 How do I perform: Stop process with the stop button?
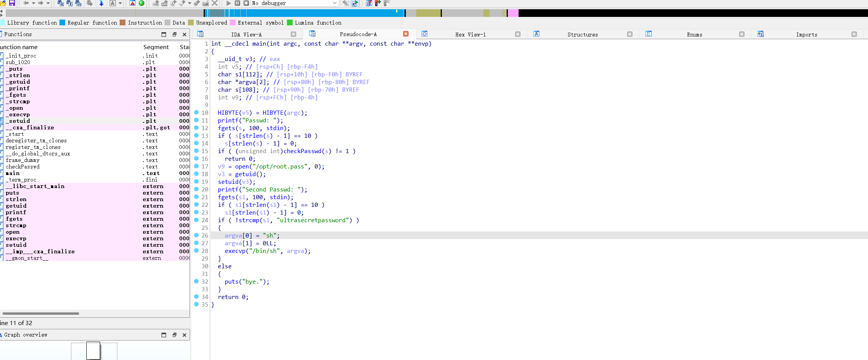(246, 3)
